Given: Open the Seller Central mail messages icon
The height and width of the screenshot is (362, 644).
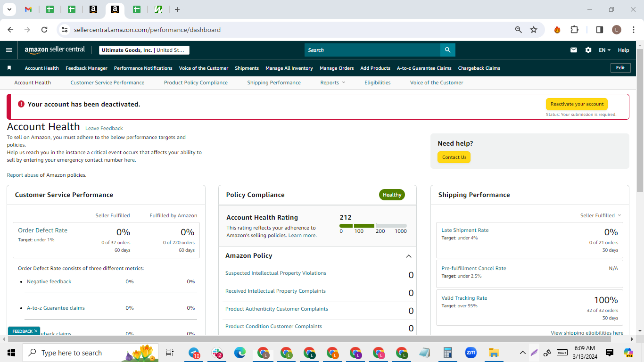Looking at the screenshot, I should (574, 50).
